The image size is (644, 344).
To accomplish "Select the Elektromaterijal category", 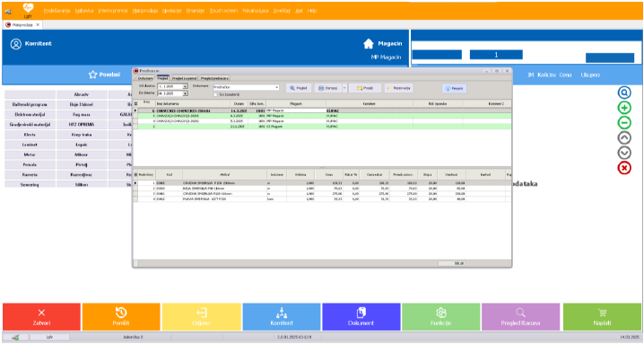I will [30, 114].
